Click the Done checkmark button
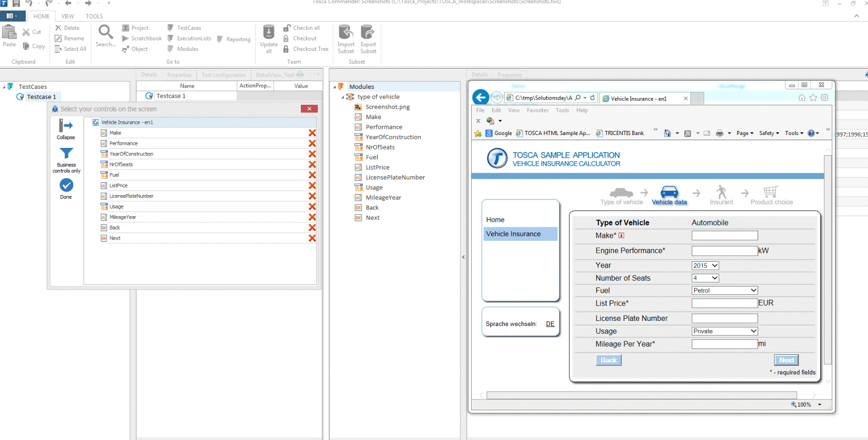Image resolution: width=868 pixels, height=440 pixels. tap(66, 185)
